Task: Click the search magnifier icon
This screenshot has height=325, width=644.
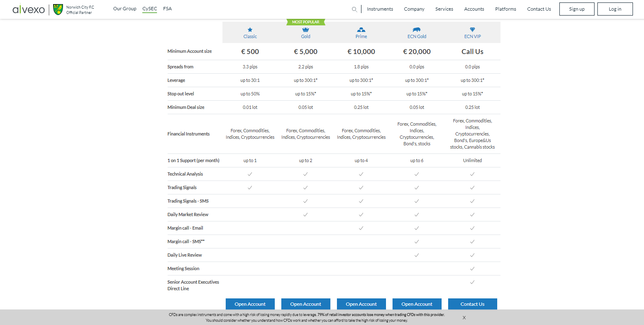Action: [354, 9]
